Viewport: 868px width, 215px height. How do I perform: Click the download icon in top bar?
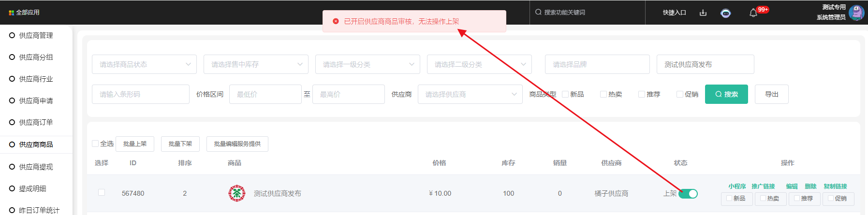click(703, 13)
